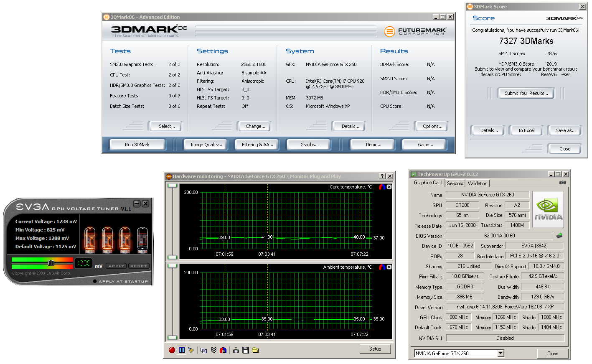Click Save as... in the 3DMark Score window

565,130
